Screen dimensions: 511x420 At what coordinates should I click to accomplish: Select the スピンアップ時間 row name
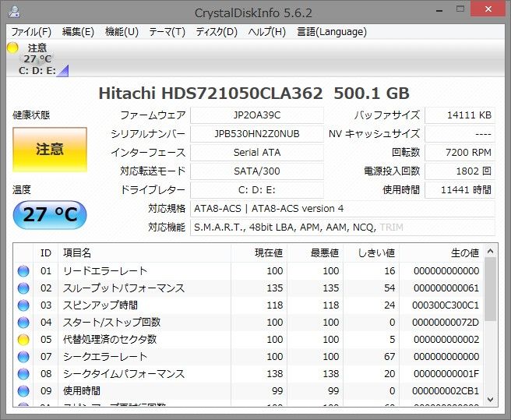coord(100,305)
